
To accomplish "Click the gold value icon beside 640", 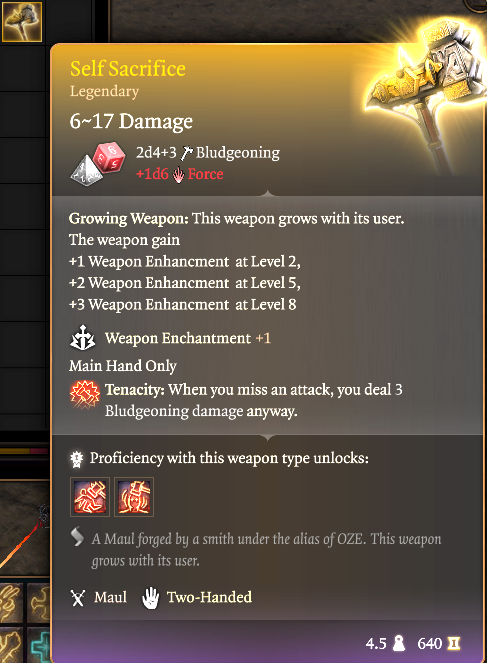I will point(453,643).
